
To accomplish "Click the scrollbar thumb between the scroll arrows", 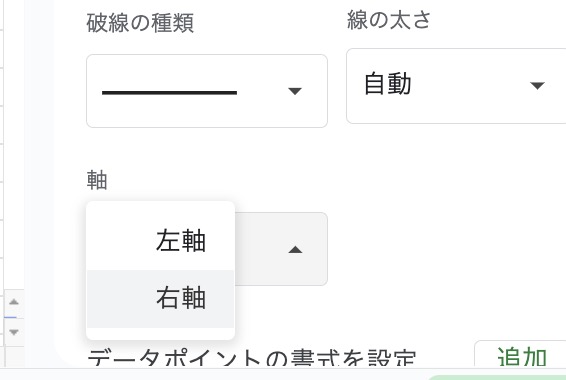I will pos(10,317).
